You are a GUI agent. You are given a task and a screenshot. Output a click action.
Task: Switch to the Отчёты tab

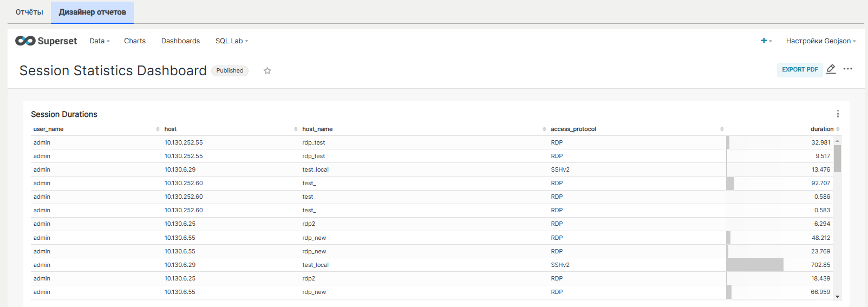click(x=29, y=12)
